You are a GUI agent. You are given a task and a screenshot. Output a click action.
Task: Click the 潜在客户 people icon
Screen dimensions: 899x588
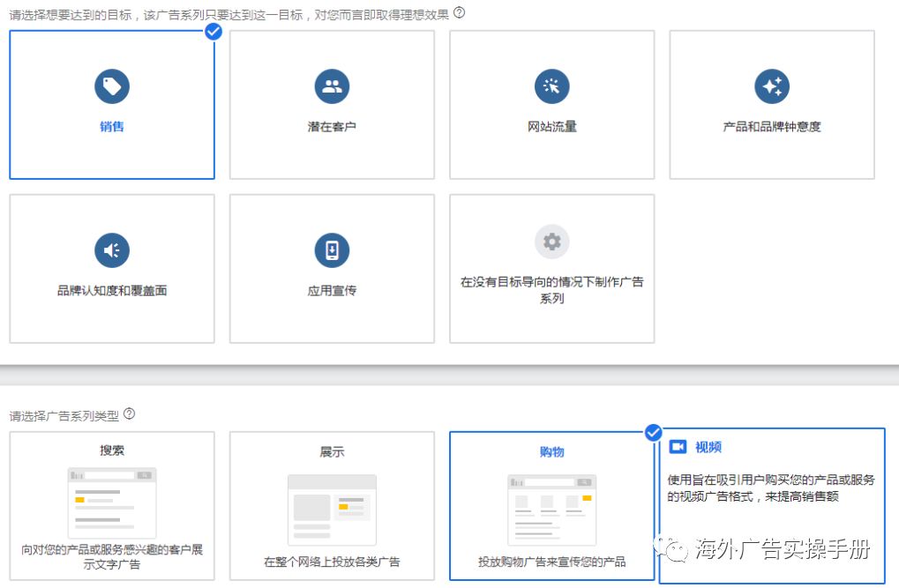pos(331,86)
